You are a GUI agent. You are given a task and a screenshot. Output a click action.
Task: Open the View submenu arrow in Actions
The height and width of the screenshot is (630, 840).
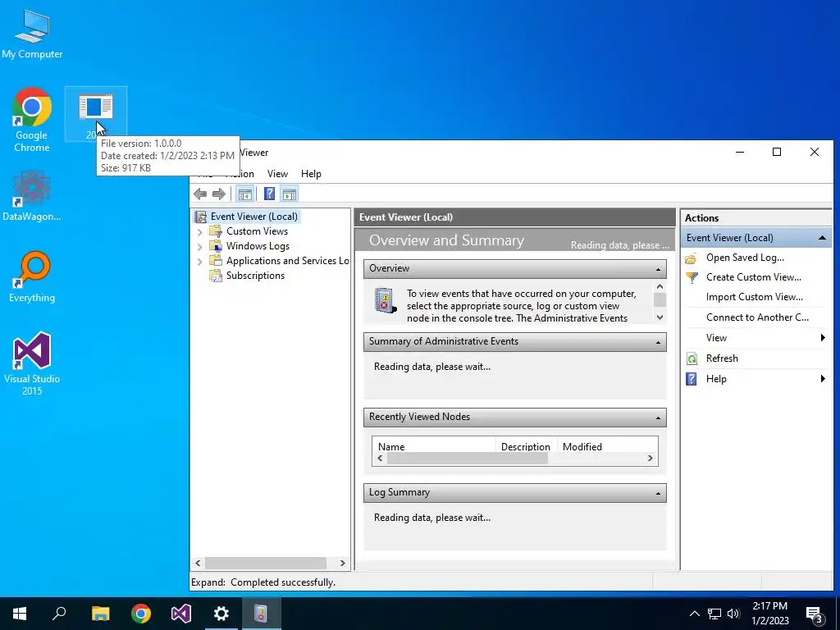(x=822, y=337)
